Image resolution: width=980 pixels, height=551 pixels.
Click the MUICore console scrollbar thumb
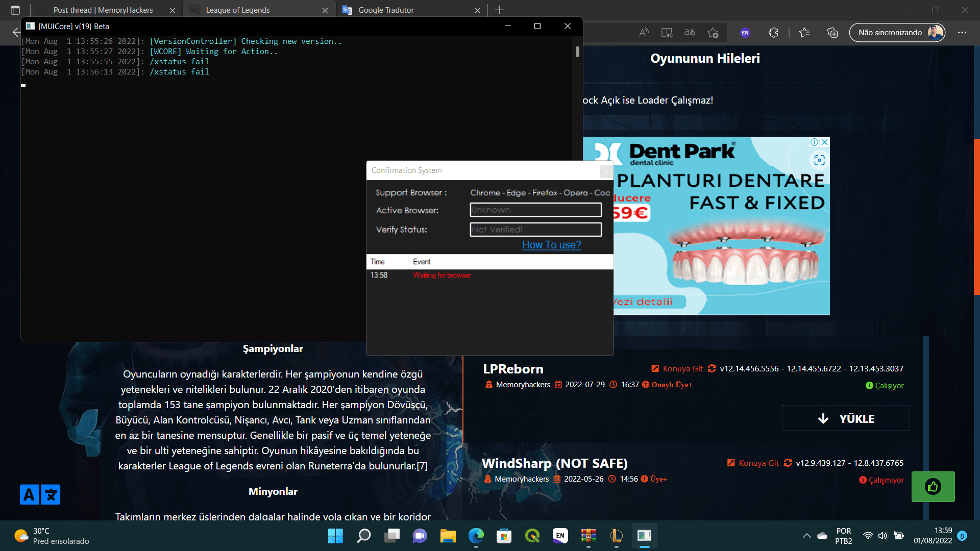[578, 52]
